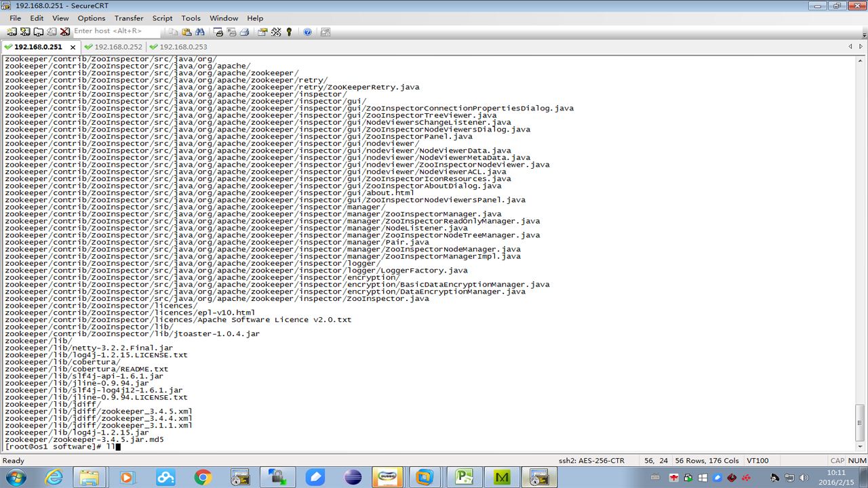Screen dimensions: 868x488
Task: Open the Options menu
Action: tap(92, 18)
